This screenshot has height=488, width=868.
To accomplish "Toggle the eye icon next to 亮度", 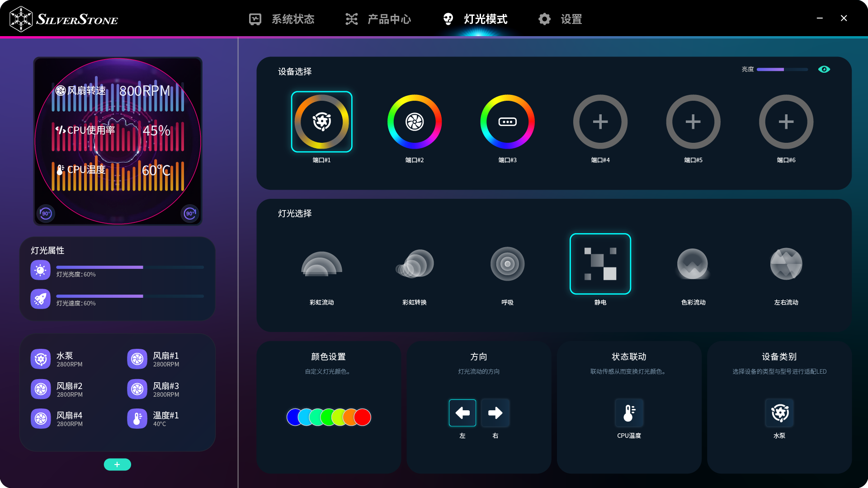I will coord(824,69).
